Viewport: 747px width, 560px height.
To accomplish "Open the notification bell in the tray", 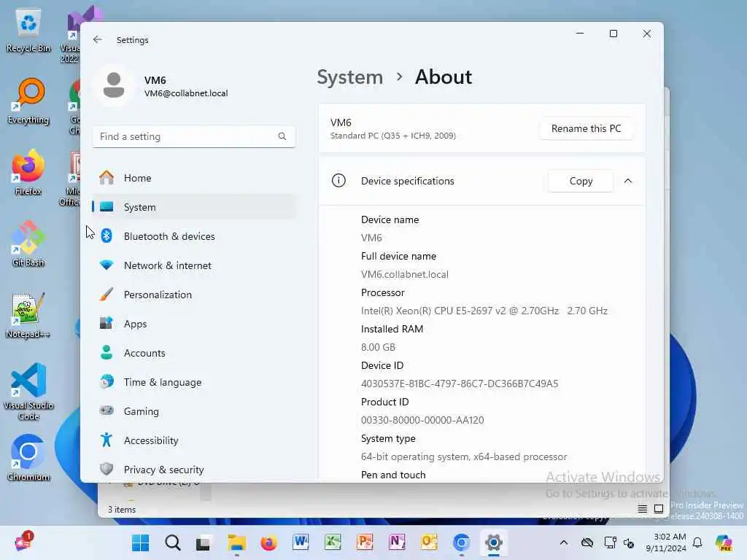I will 697,542.
